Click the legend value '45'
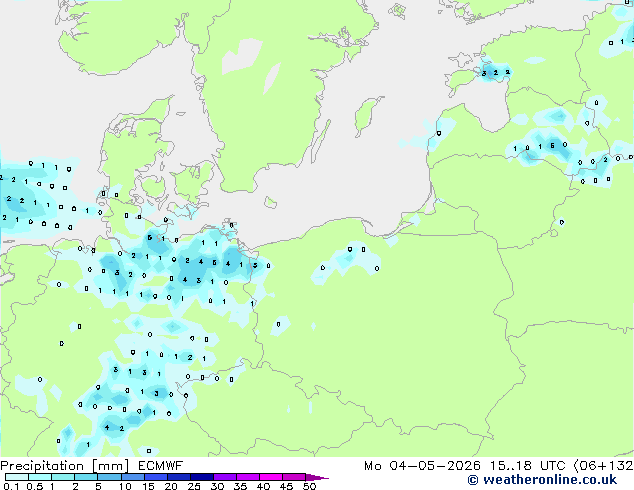 click(286, 486)
